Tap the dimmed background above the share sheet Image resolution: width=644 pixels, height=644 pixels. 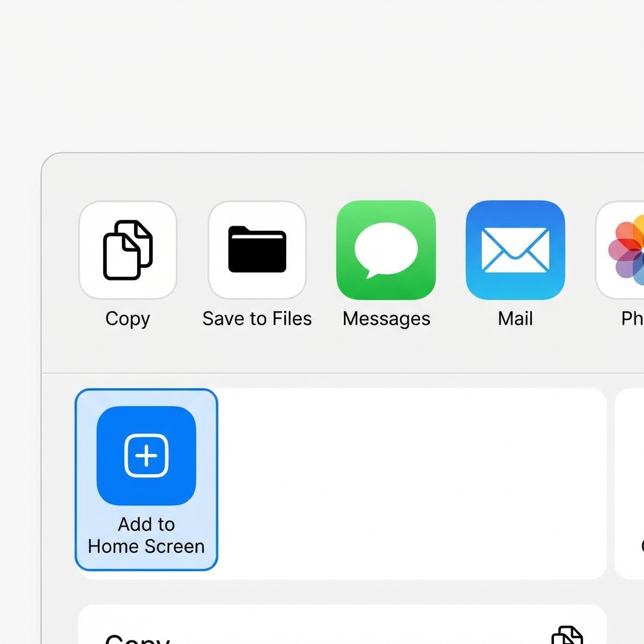pos(322,75)
